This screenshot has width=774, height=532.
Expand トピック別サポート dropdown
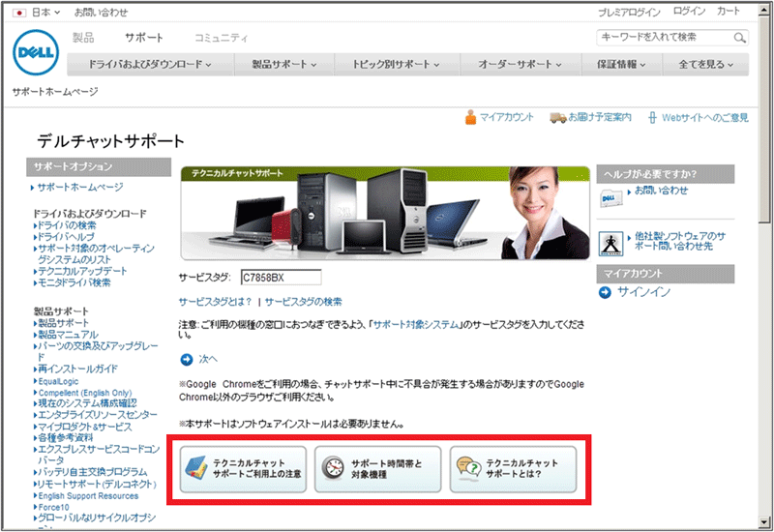point(396,64)
